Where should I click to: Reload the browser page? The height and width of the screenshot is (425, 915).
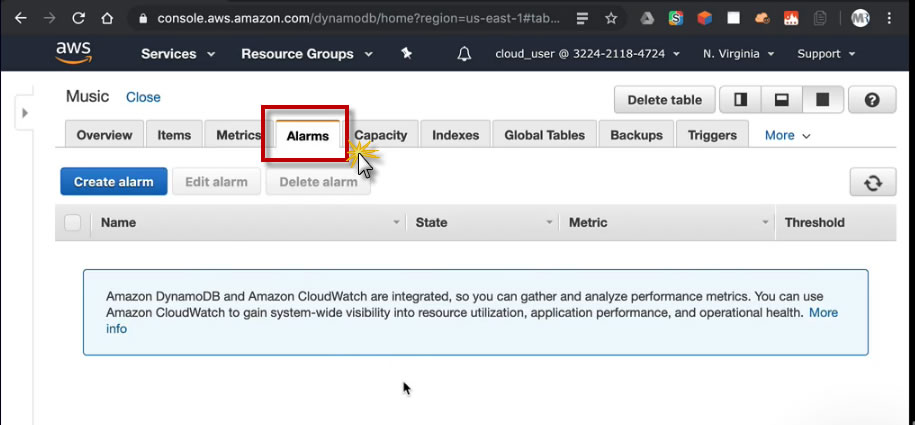coord(79,18)
